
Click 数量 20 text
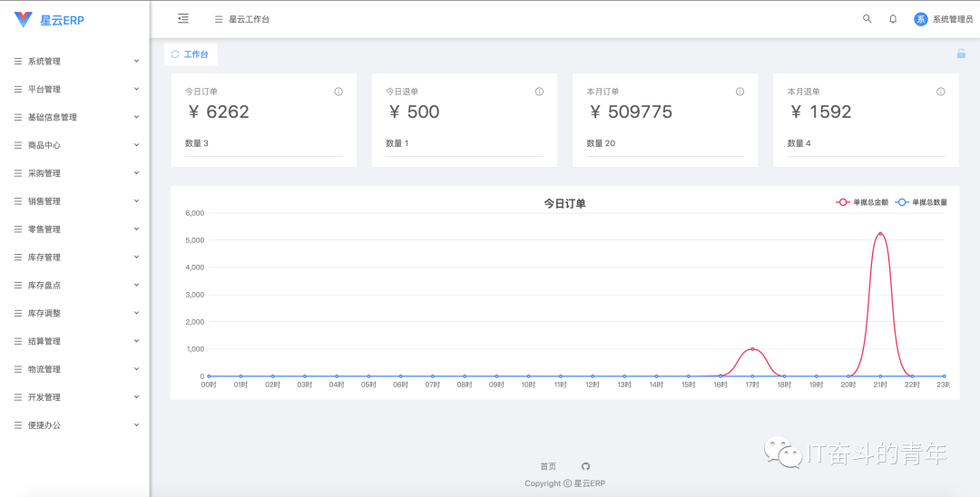[x=602, y=143]
